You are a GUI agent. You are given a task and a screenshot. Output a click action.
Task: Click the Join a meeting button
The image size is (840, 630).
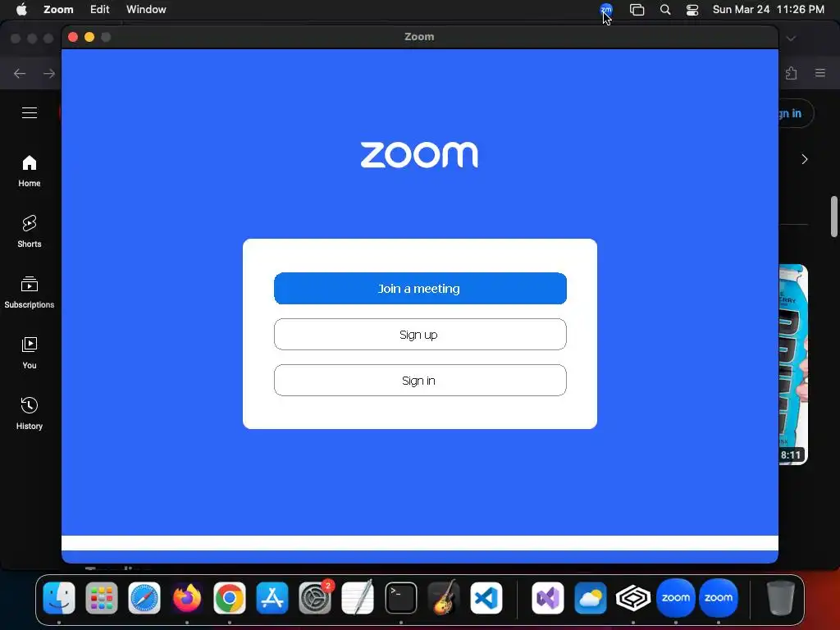(420, 288)
